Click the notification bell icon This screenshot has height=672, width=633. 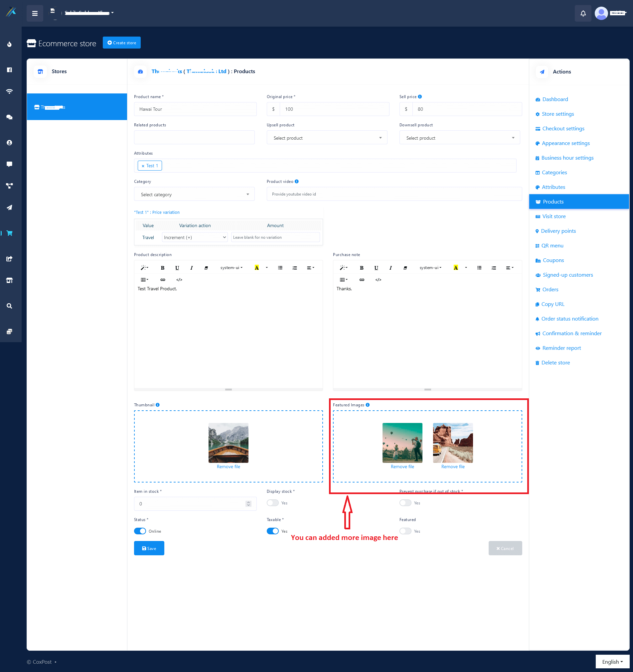pyautogui.click(x=583, y=14)
